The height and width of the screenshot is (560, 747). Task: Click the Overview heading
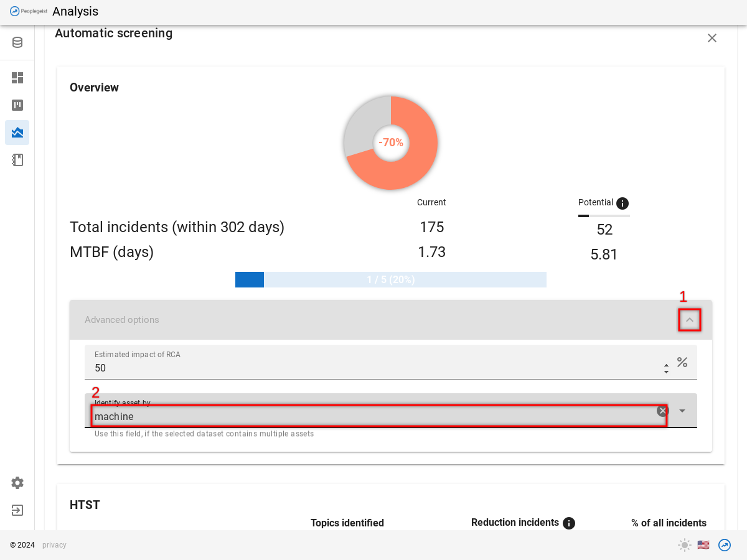[94, 88]
